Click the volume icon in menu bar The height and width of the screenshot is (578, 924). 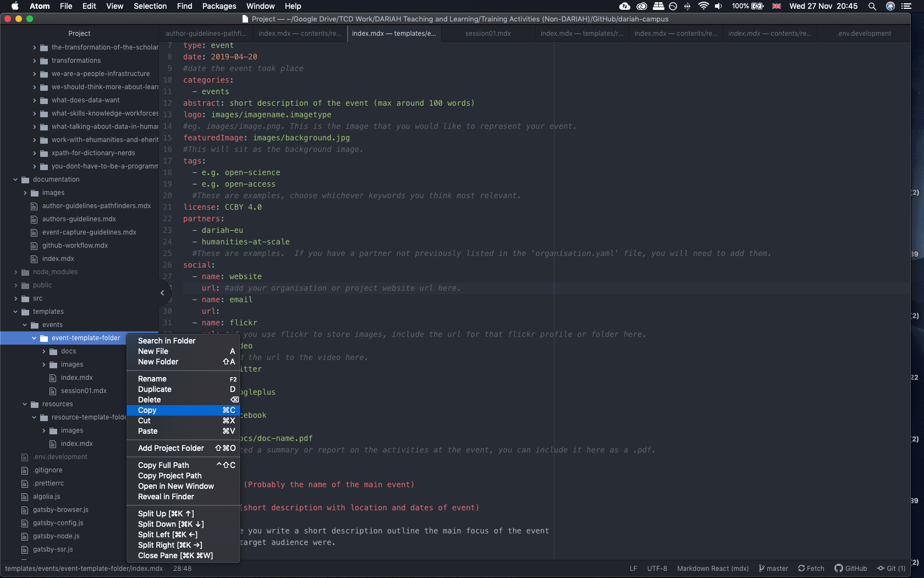coord(718,6)
